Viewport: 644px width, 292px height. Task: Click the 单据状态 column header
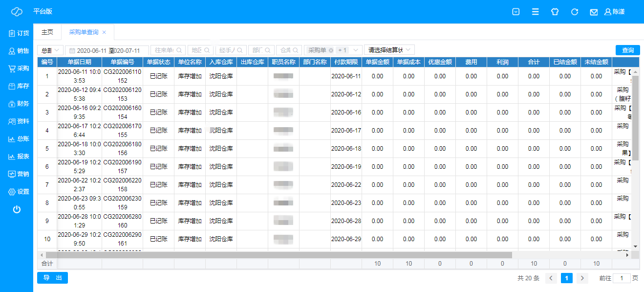point(159,62)
